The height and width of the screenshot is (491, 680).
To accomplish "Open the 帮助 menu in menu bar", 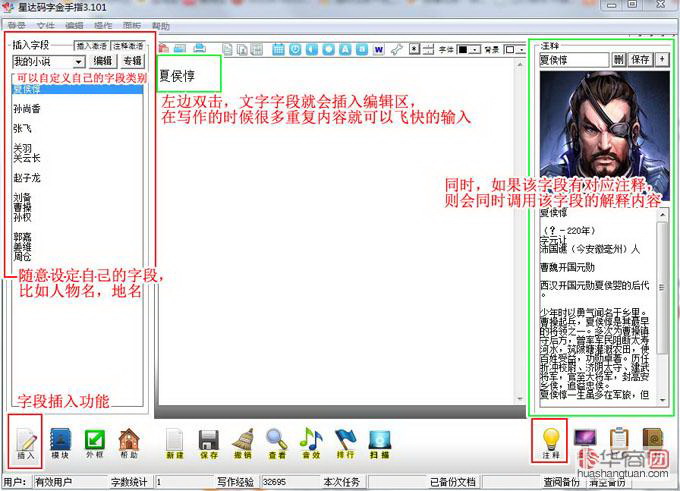I will [x=160, y=24].
